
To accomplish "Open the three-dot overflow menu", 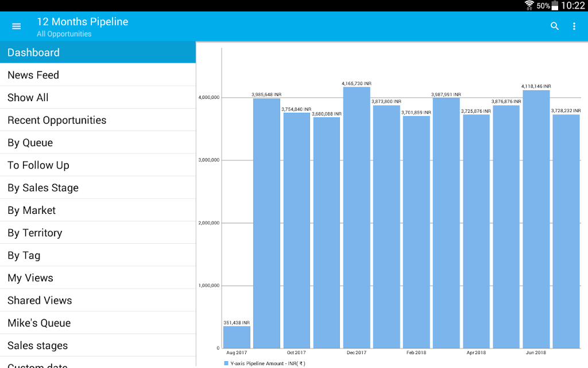I will [x=574, y=26].
